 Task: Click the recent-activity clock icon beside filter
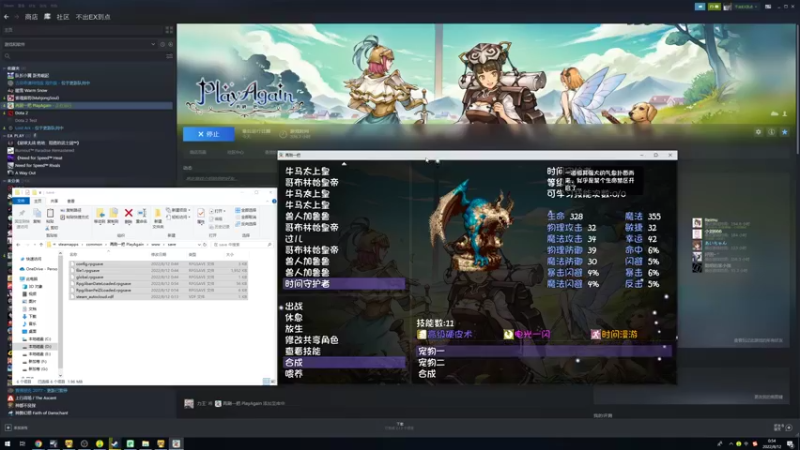tap(163, 44)
